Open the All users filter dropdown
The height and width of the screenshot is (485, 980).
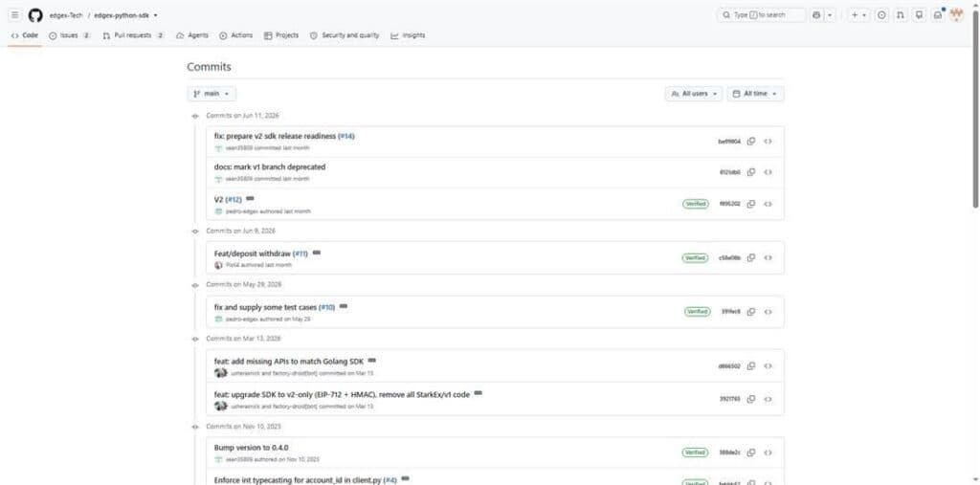click(694, 94)
